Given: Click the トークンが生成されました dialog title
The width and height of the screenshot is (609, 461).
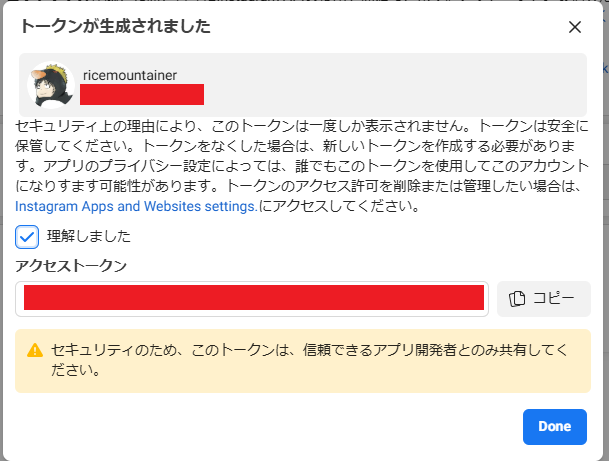Looking at the screenshot, I should 115,27.
